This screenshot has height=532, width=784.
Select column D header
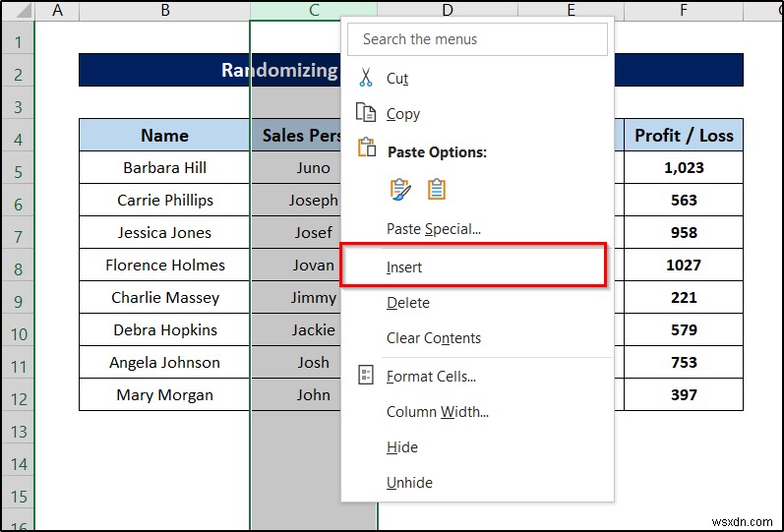click(x=448, y=10)
